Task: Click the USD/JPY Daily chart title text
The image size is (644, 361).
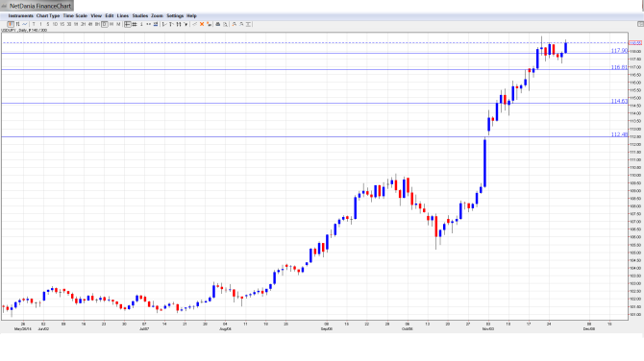Action: coord(24,31)
